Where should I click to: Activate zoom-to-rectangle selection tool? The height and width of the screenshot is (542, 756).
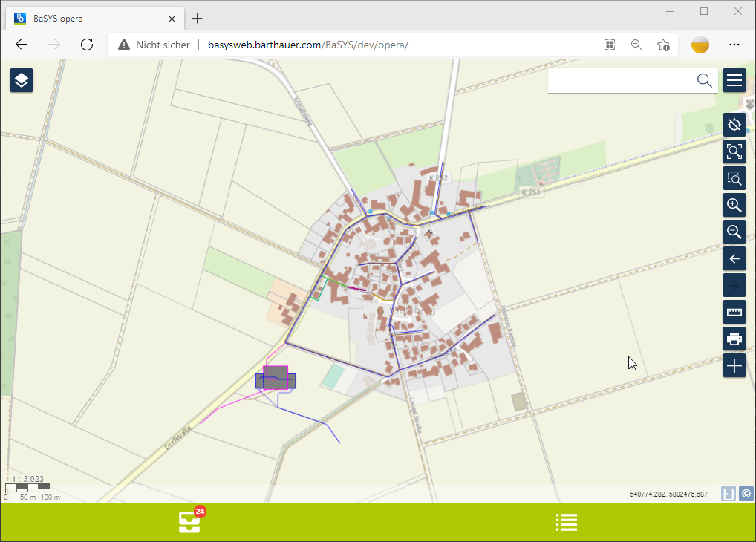pyautogui.click(x=734, y=178)
